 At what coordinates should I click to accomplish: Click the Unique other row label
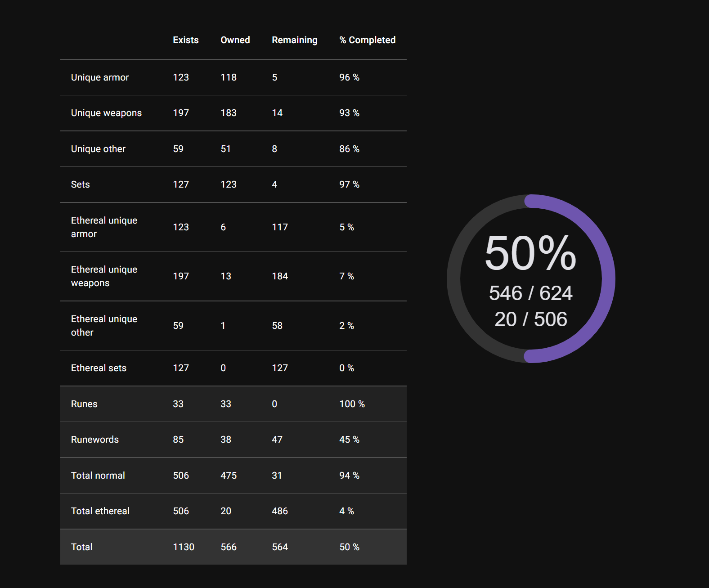click(x=98, y=149)
